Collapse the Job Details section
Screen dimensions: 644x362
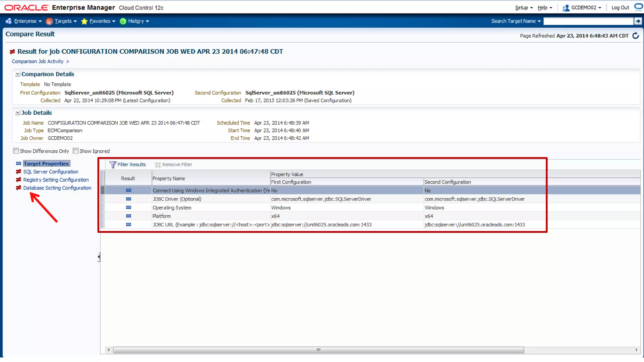[18, 112]
